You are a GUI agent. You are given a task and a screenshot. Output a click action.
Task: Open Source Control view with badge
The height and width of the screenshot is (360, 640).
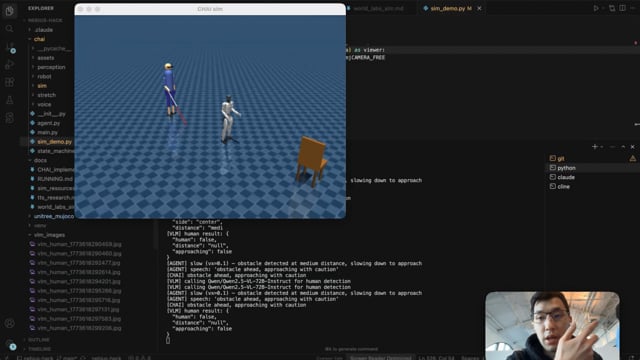click(x=10, y=47)
